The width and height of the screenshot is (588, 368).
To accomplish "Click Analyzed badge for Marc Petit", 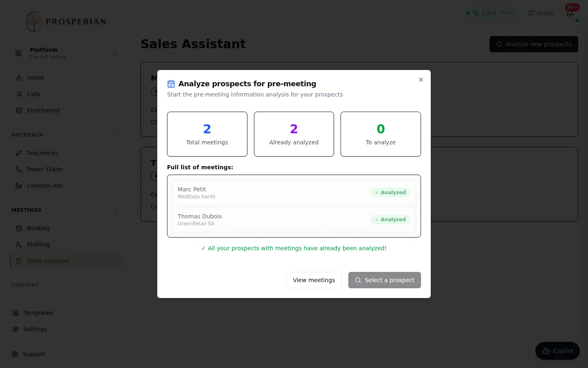I will 390,193.
